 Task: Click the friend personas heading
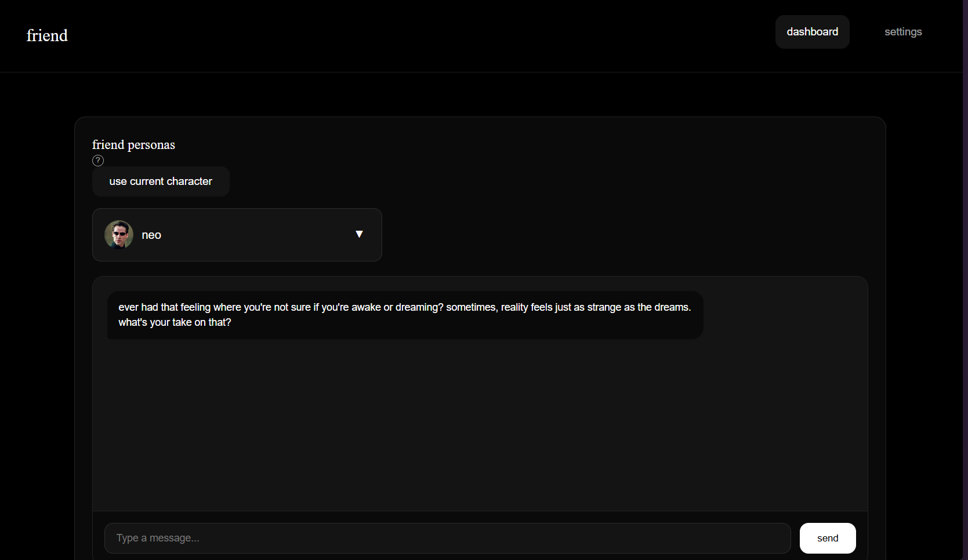pyautogui.click(x=133, y=144)
